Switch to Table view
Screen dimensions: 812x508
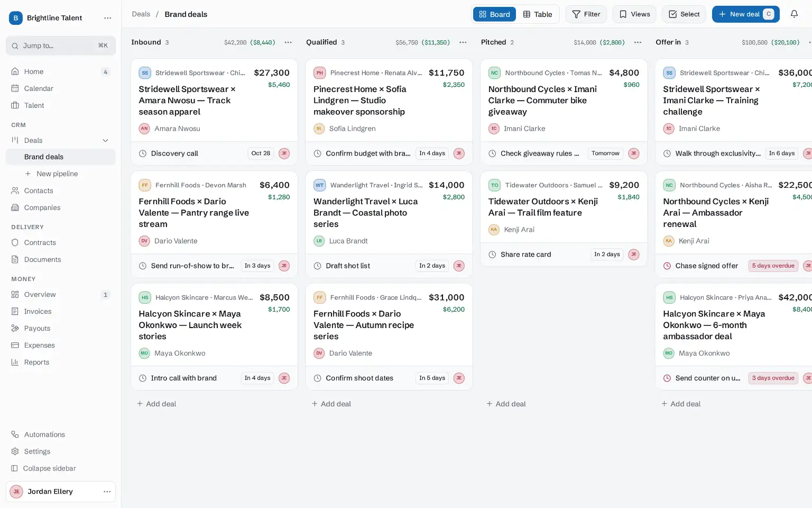point(538,14)
